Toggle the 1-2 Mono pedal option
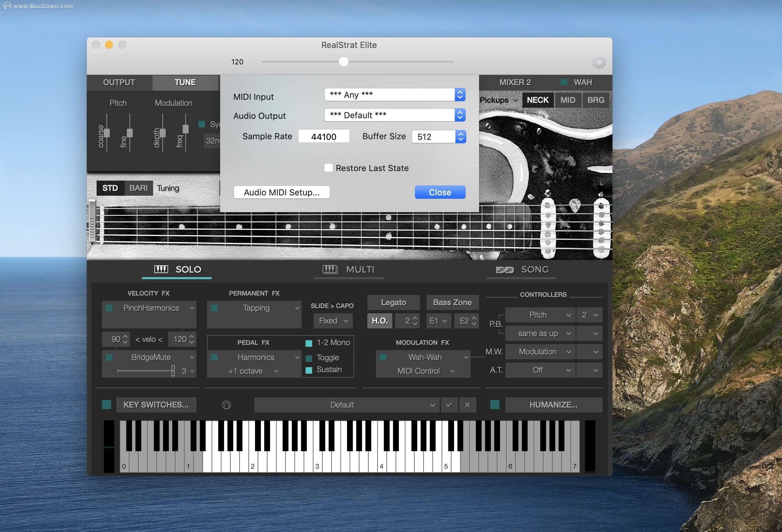 pyautogui.click(x=309, y=343)
